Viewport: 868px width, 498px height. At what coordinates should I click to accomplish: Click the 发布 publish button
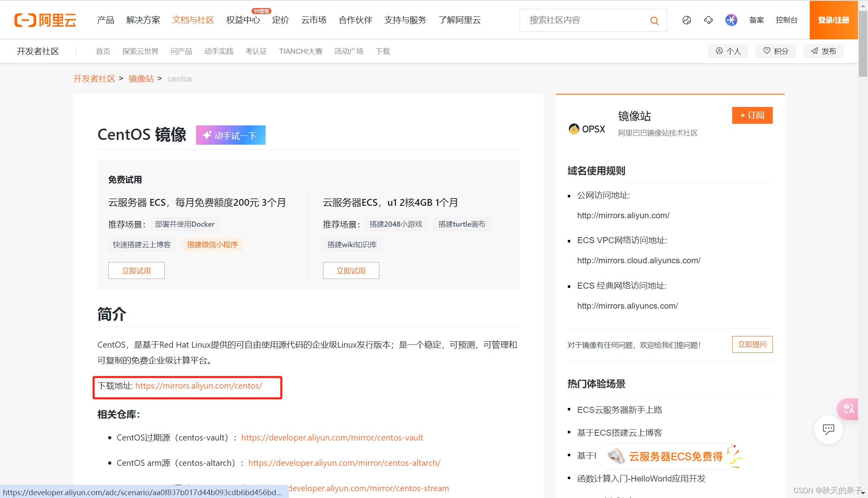823,51
